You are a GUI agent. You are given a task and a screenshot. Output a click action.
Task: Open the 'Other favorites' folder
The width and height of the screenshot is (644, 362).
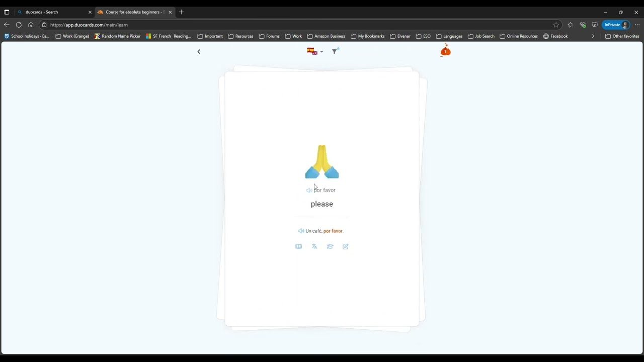[x=622, y=36]
